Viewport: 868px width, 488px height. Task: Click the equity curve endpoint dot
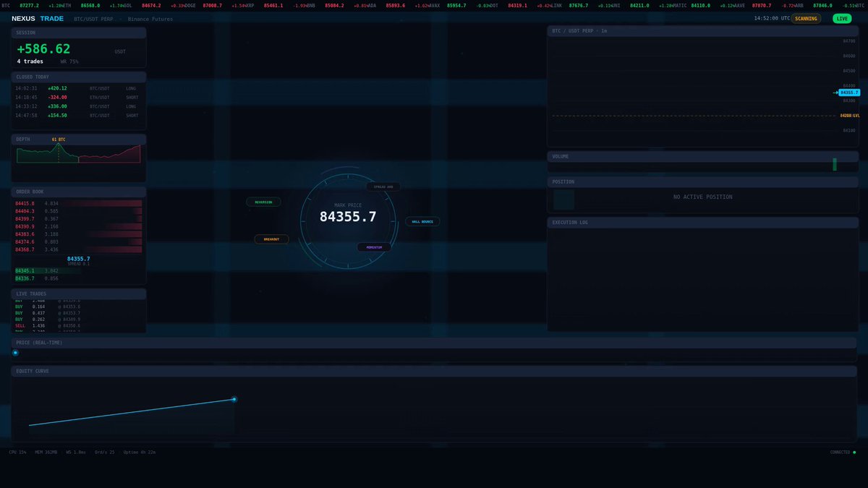(x=234, y=399)
